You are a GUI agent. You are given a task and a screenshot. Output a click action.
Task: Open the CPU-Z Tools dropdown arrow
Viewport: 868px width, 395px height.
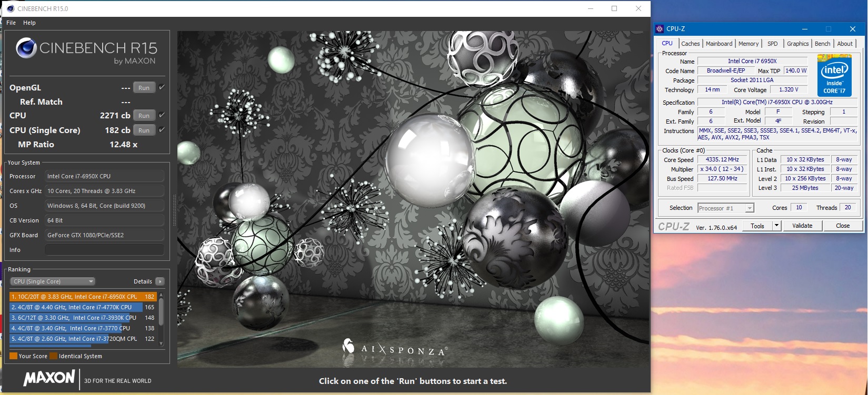tap(776, 226)
